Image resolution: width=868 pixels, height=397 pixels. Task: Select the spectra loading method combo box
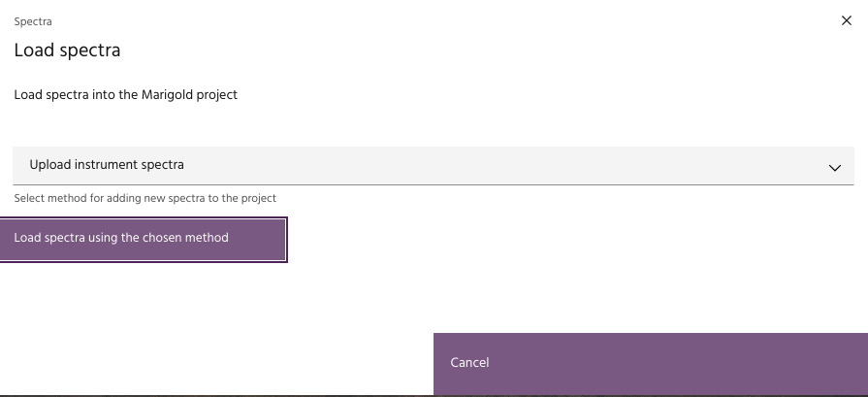coord(433,166)
